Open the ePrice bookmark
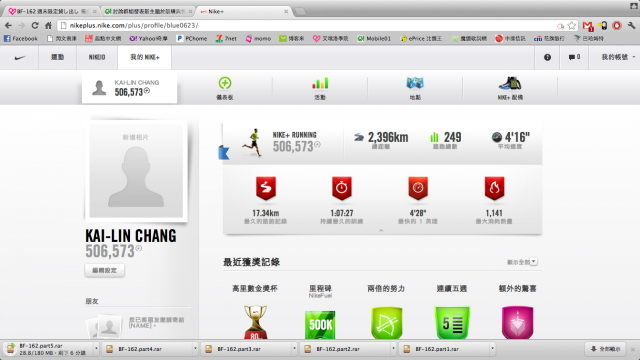 coord(421,38)
